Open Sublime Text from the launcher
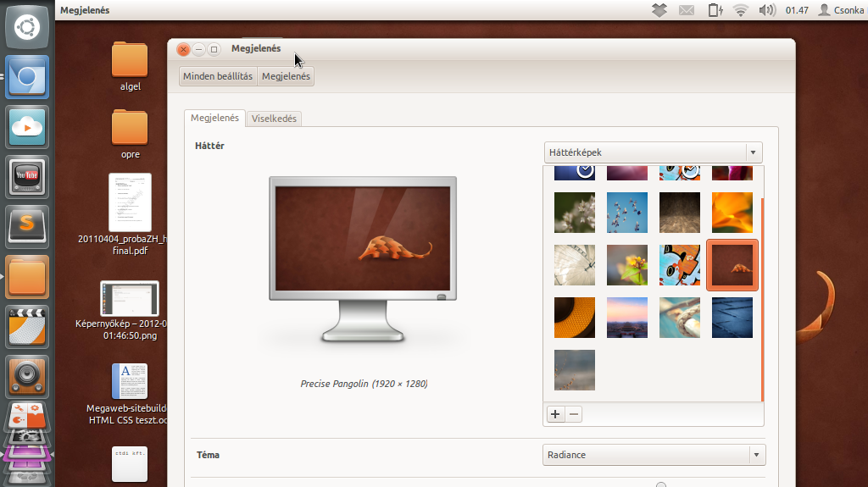 tap(27, 226)
